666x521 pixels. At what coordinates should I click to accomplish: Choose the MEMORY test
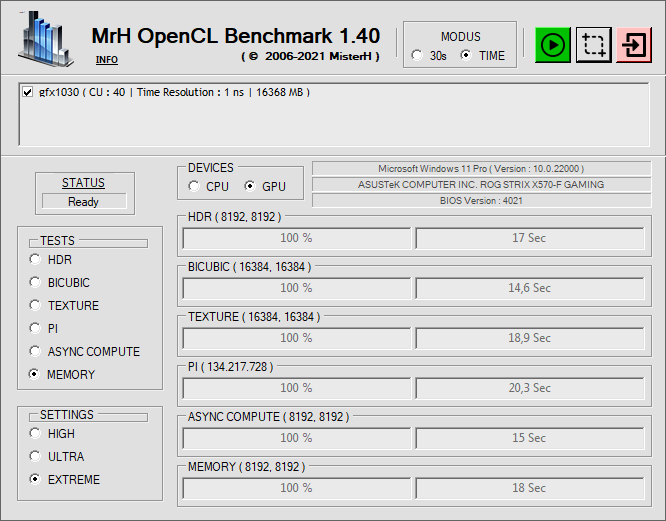35,374
